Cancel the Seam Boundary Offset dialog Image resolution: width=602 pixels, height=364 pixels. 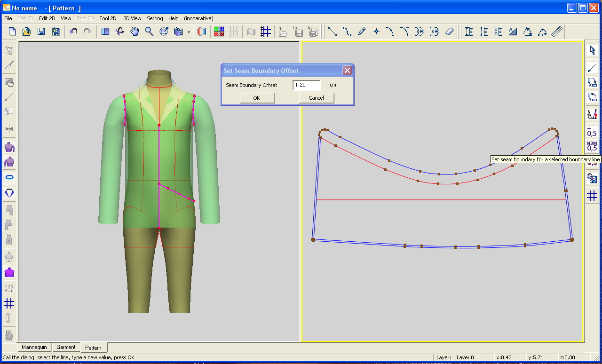(x=317, y=98)
